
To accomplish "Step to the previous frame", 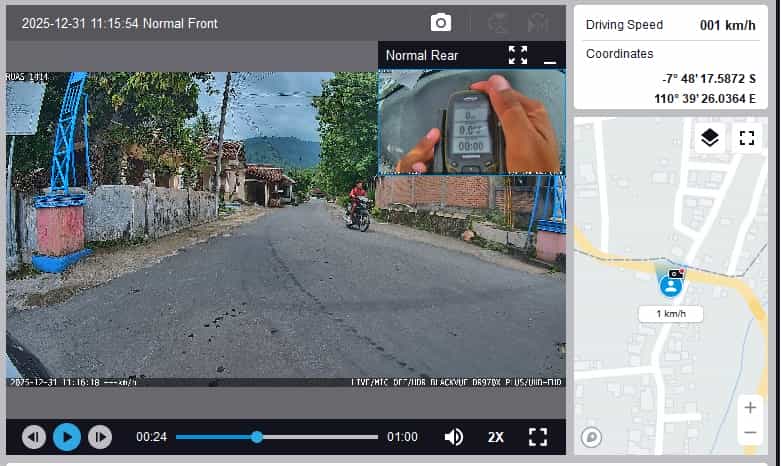I will [34, 437].
